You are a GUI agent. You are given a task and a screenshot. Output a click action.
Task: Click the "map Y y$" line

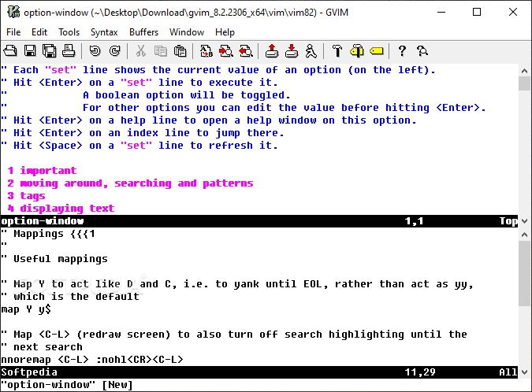26,309
